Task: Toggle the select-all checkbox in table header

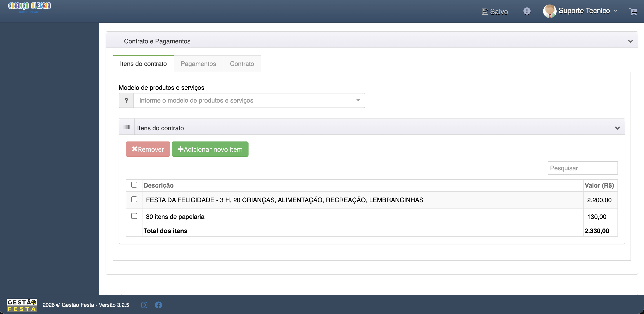Action: [x=134, y=185]
